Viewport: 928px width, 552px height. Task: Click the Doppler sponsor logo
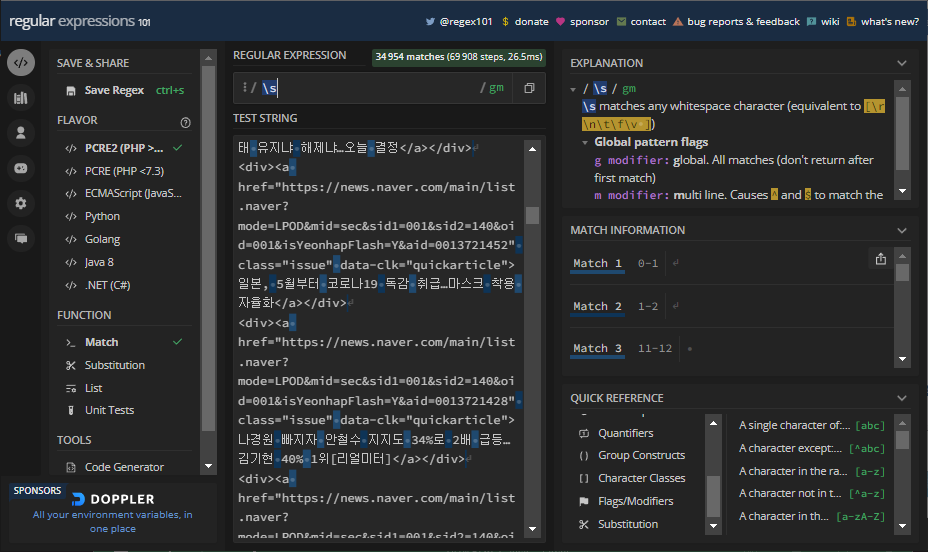[113, 499]
